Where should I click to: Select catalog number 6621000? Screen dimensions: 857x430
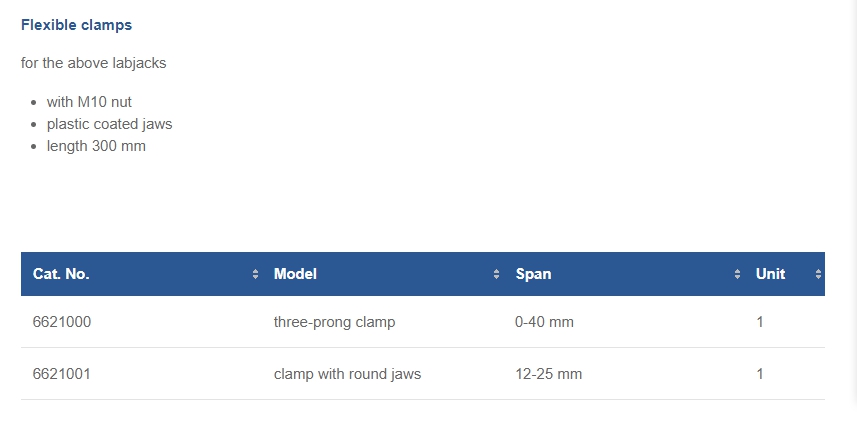click(x=62, y=322)
